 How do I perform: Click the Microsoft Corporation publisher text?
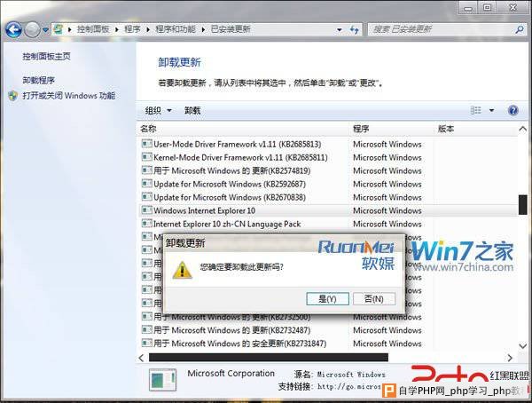point(231,374)
